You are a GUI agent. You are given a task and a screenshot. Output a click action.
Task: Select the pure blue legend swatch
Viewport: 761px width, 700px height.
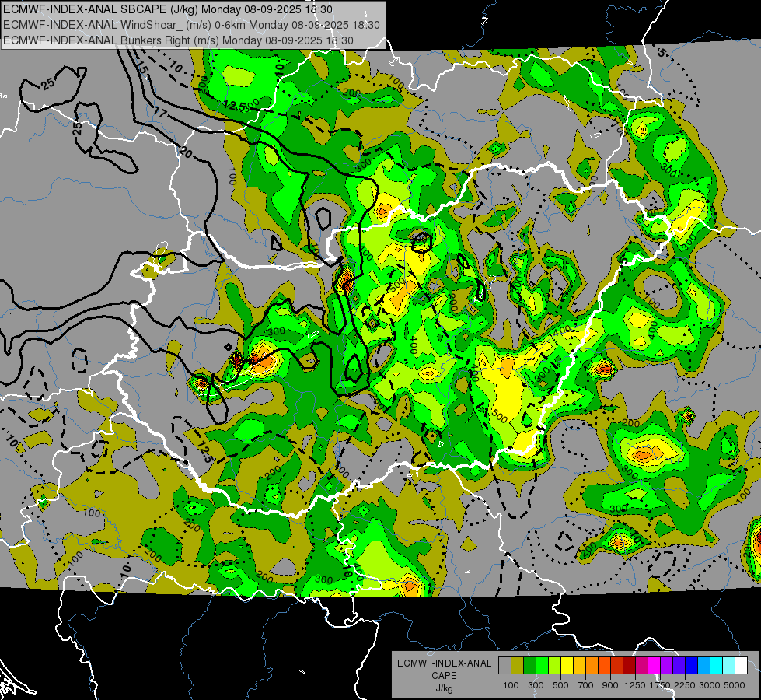pyautogui.click(x=692, y=666)
